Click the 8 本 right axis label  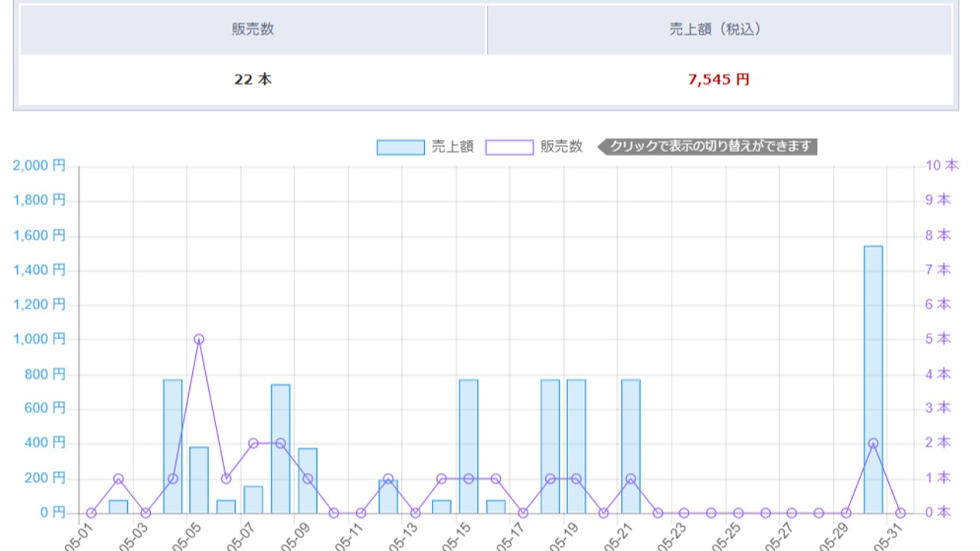[938, 235]
